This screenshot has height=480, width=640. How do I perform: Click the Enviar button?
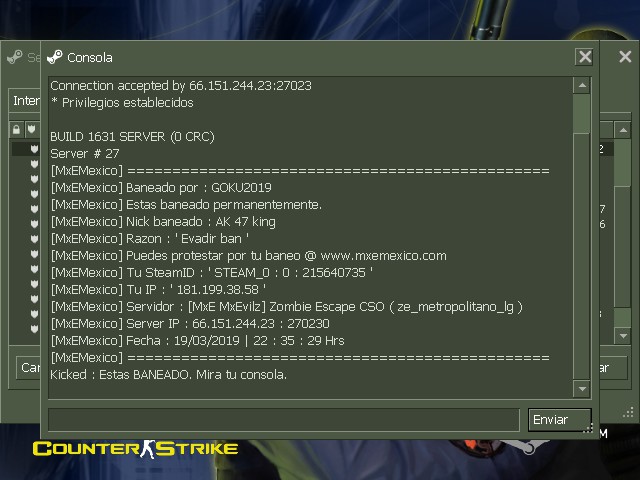560,420
